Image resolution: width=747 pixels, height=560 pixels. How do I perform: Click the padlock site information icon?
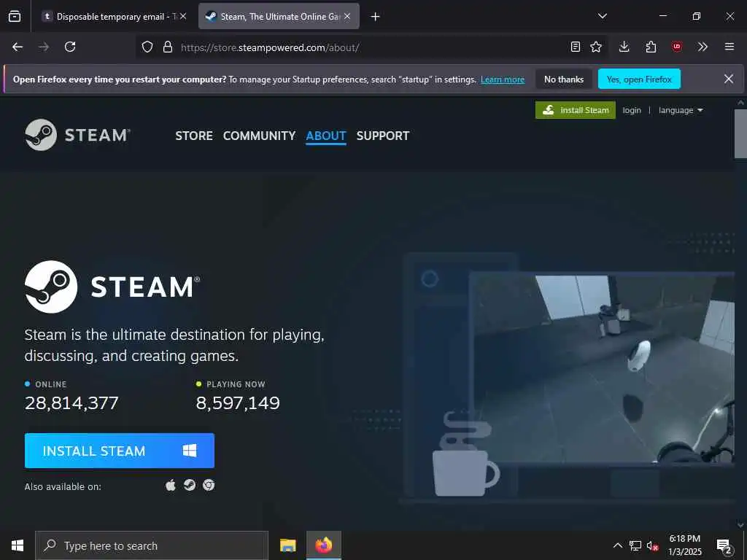[167, 47]
